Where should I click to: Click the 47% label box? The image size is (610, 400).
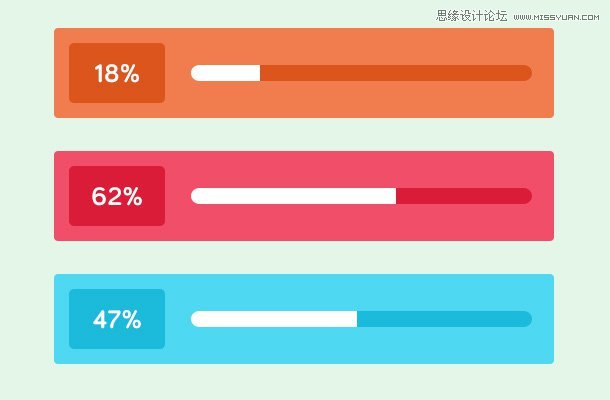click(117, 319)
